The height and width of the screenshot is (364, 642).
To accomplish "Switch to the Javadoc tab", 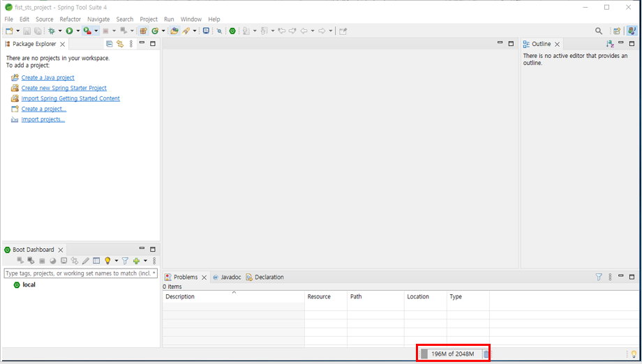I will click(x=227, y=277).
